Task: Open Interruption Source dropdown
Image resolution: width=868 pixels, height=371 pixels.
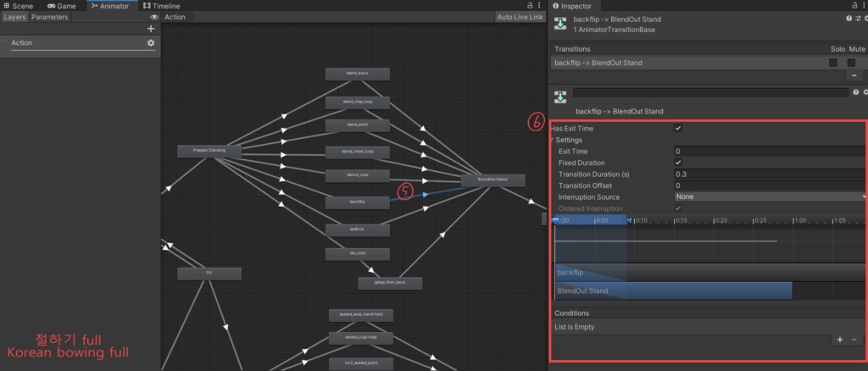Action: [771, 197]
